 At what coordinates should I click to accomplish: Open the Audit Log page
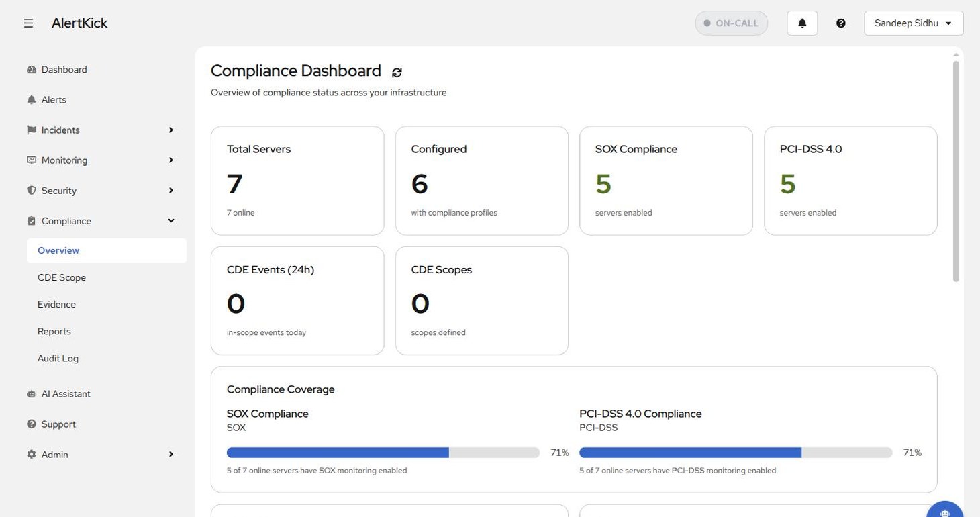[58, 358]
